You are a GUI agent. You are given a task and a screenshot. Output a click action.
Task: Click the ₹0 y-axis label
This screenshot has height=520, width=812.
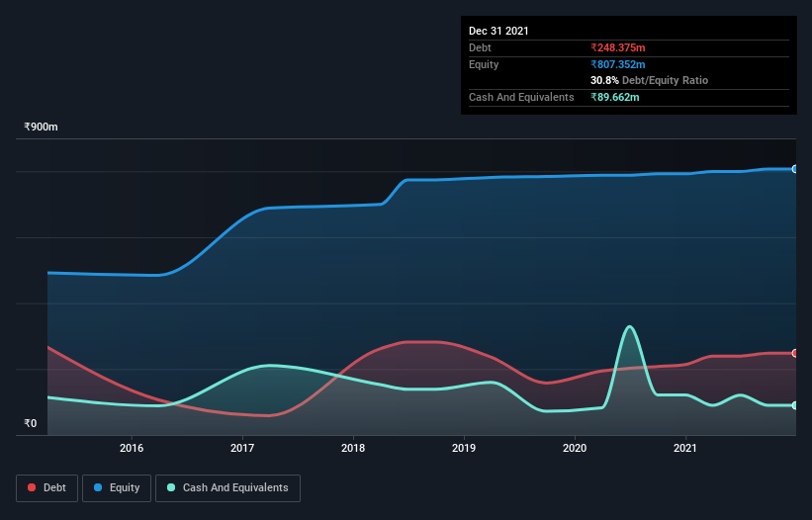[31, 423]
